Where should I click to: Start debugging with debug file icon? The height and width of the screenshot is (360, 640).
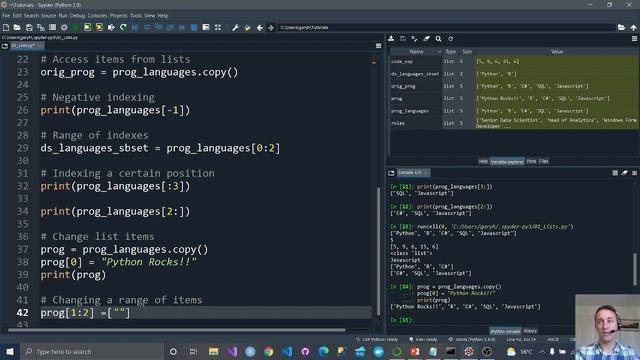pos(135,27)
